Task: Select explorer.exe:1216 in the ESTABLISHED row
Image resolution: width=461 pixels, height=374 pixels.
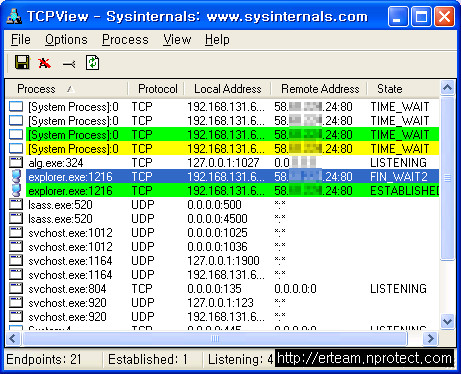Action: (70, 191)
